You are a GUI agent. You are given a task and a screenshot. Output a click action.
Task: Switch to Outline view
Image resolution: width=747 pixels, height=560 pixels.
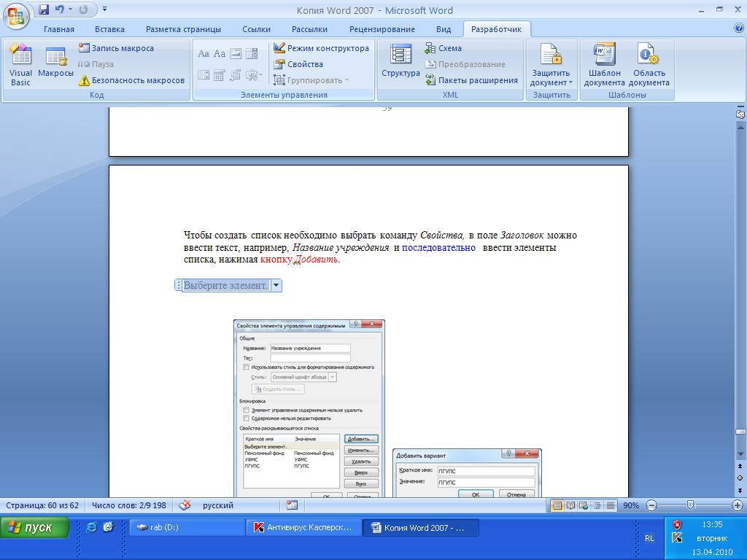tap(597, 506)
